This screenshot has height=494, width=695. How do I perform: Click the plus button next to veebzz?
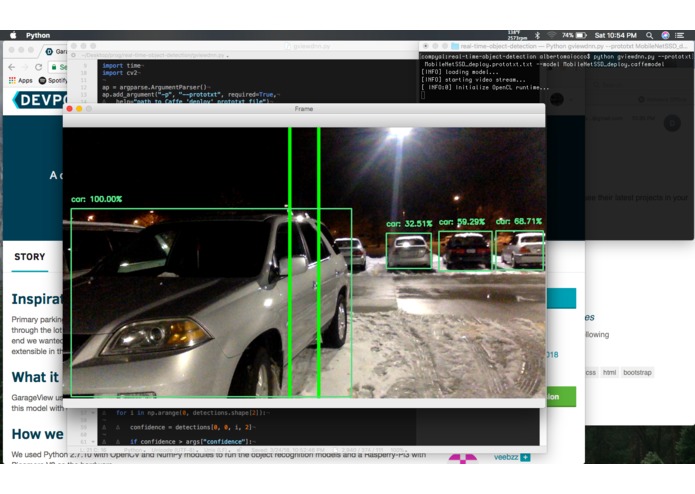click(525, 457)
